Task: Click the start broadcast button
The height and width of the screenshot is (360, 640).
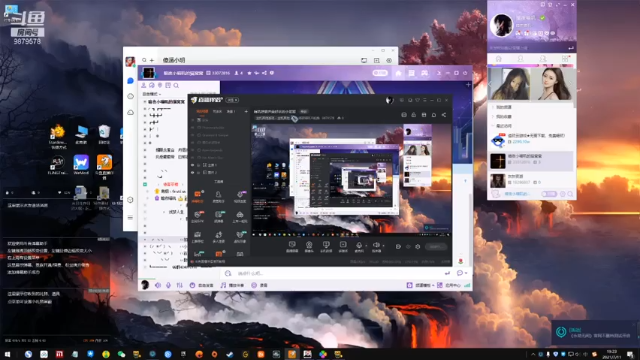Action: [x=436, y=247]
